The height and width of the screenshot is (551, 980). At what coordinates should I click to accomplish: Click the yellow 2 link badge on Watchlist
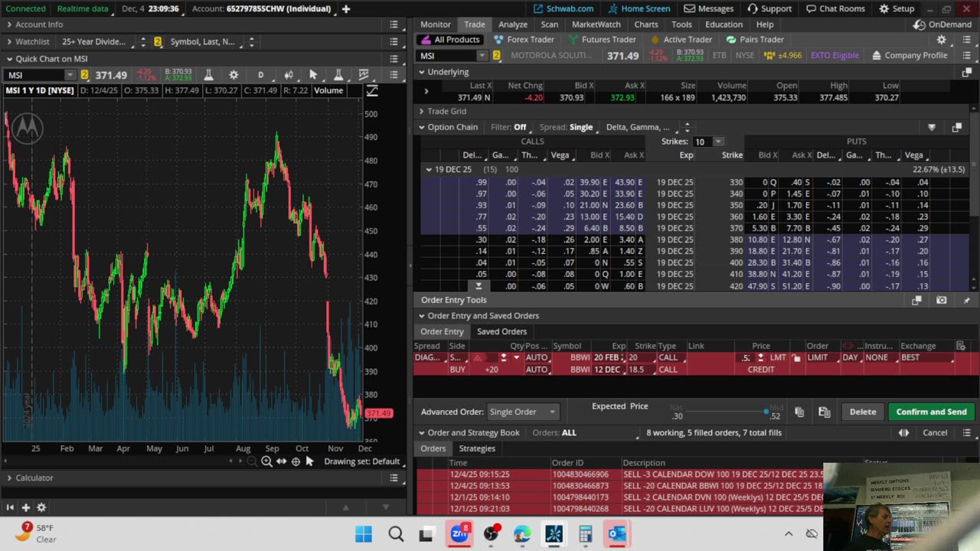click(x=158, y=41)
